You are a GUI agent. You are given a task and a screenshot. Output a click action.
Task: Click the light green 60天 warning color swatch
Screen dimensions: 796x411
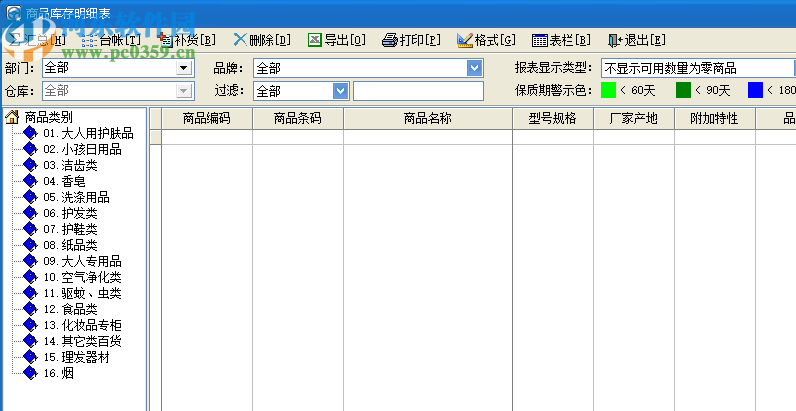tap(608, 90)
